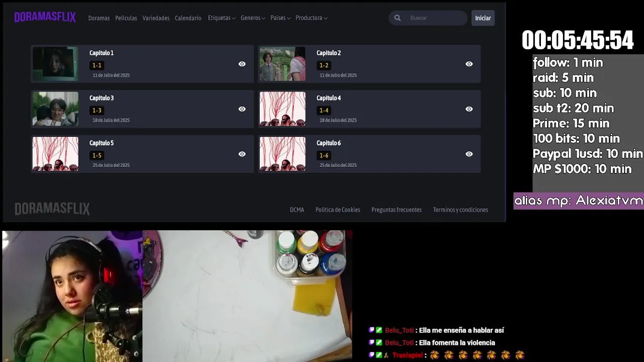This screenshot has height=362, width=644.
Task: Open Capitulo 2 thumbnail
Action: pos(282,64)
